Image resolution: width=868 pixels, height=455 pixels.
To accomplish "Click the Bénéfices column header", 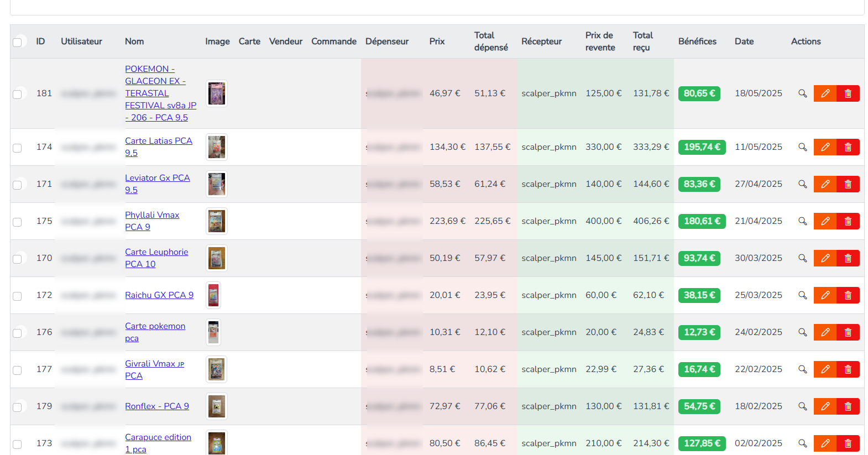I will (697, 41).
